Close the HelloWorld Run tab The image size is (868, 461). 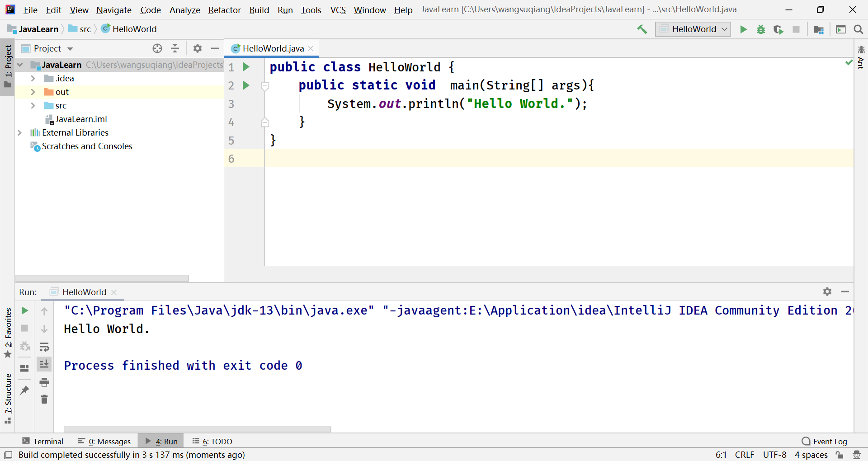(114, 292)
